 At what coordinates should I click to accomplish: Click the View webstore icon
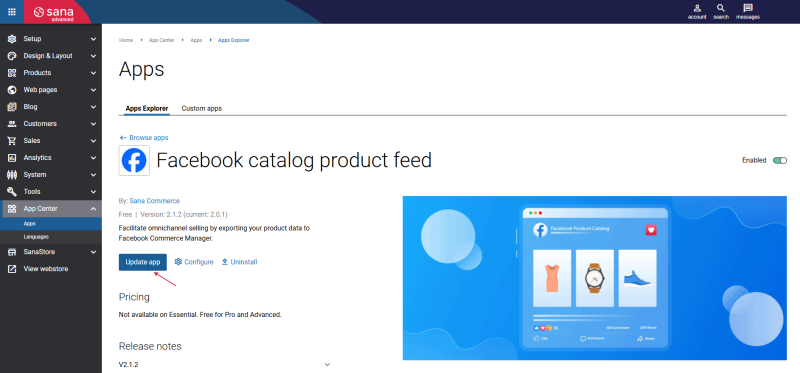[x=12, y=269]
